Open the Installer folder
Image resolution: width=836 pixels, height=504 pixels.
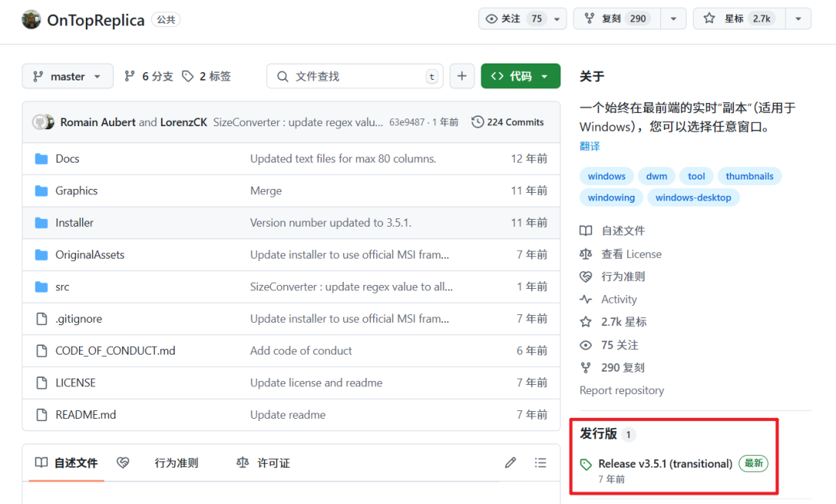pos(74,222)
